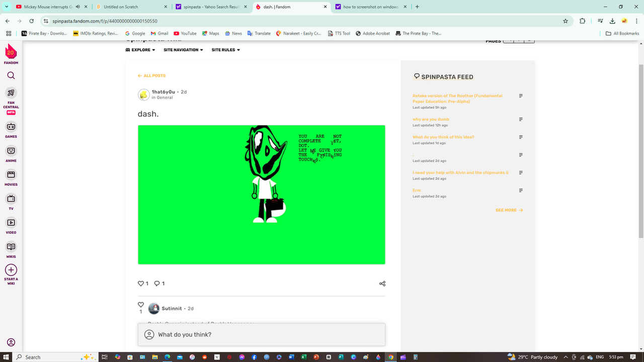Image resolution: width=644 pixels, height=362 pixels.
Task: Click the Windows taskbar search box
Action: click(x=55, y=357)
